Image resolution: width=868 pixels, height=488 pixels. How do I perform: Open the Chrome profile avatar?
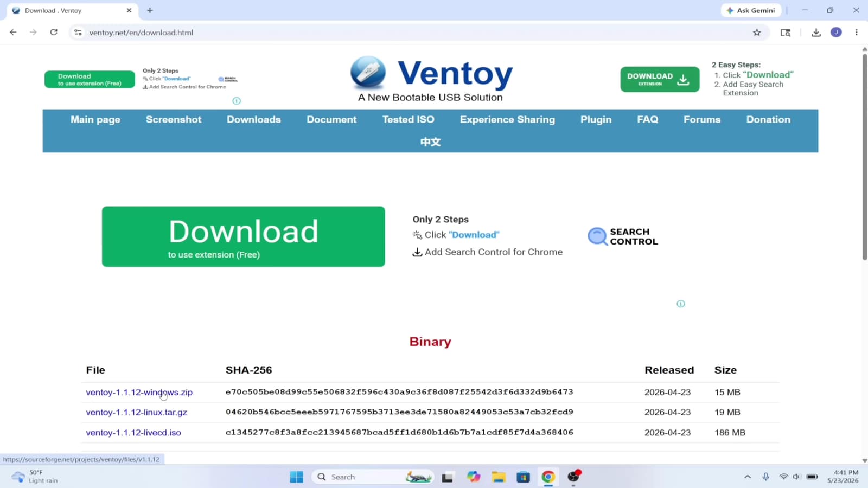pyautogui.click(x=836, y=33)
